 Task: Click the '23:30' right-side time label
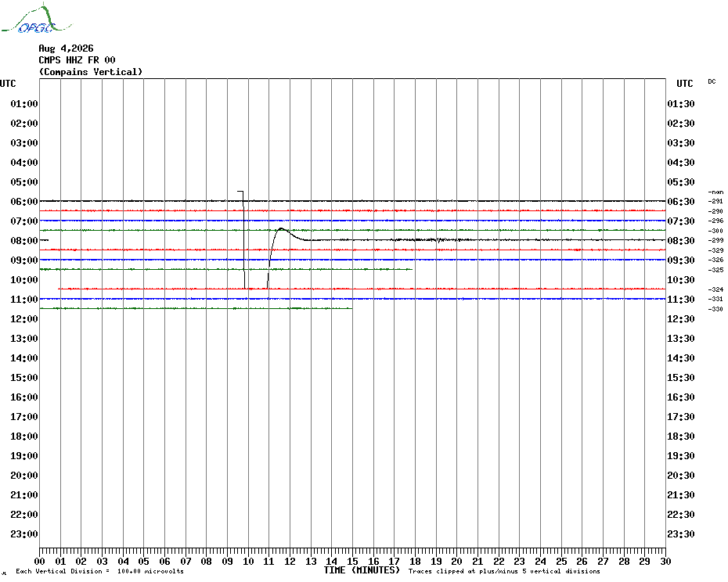pos(681,533)
